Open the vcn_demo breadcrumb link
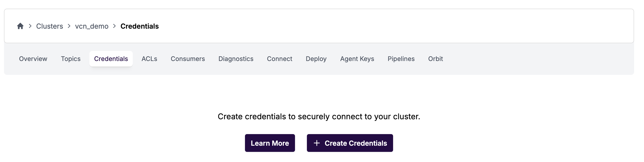The image size is (644, 162). [92, 26]
